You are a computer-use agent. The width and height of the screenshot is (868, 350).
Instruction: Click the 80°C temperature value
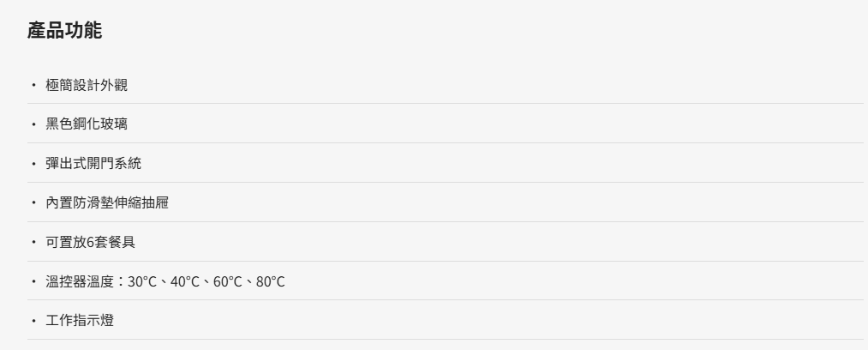(270, 281)
